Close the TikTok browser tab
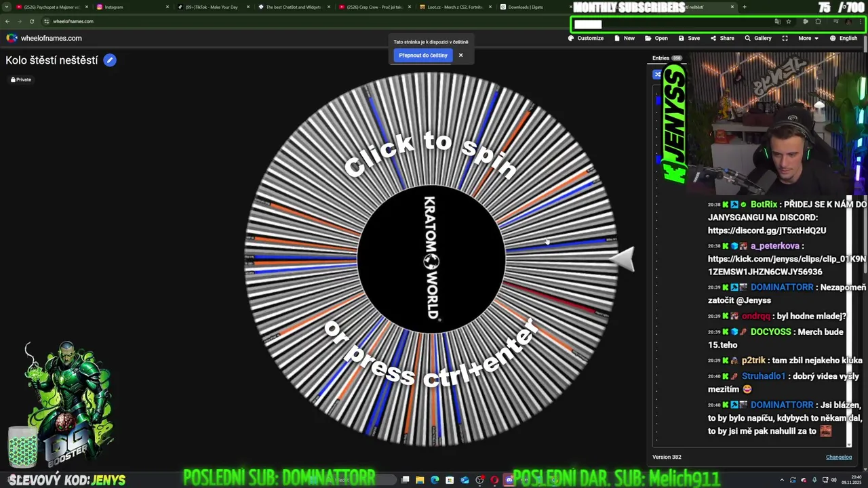Screen dimensions: 868x488 [248, 7]
